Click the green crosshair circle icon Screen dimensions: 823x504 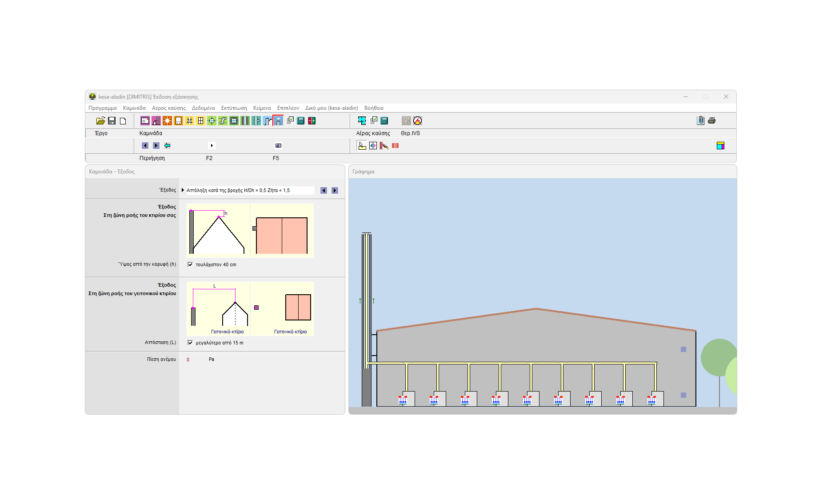212,121
